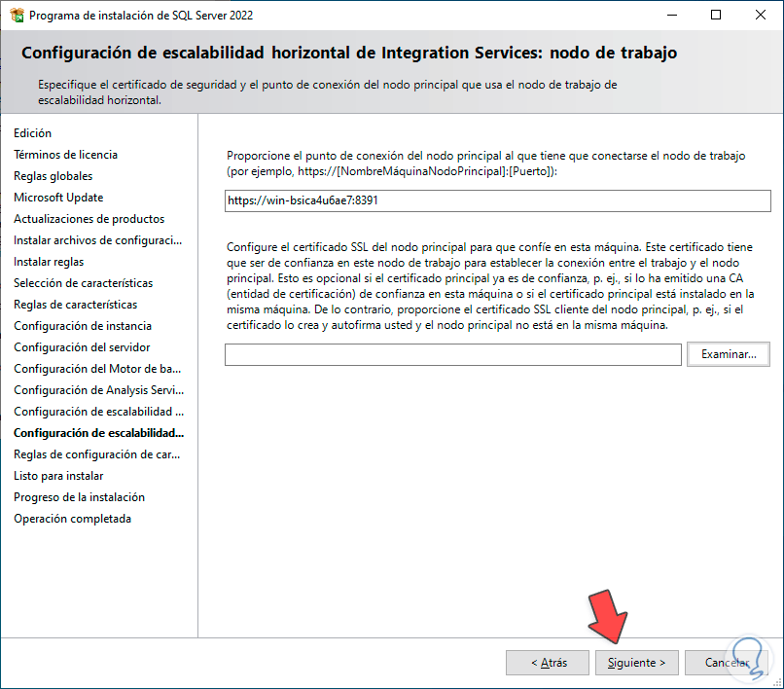Select Reglas de características step
Screen dimensions: 784x689
[x=76, y=305]
